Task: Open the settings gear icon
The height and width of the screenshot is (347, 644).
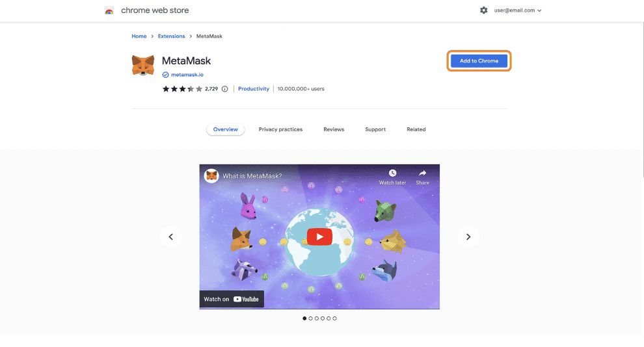Action: click(x=483, y=10)
